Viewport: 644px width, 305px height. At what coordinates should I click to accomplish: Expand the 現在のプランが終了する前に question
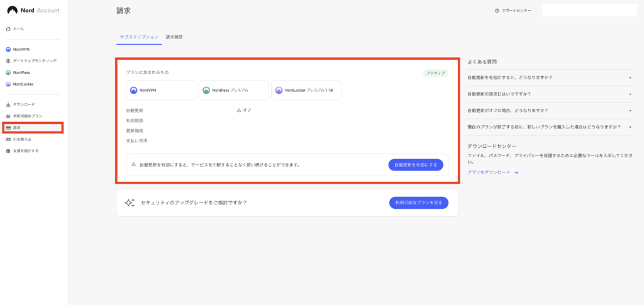coord(552,127)
